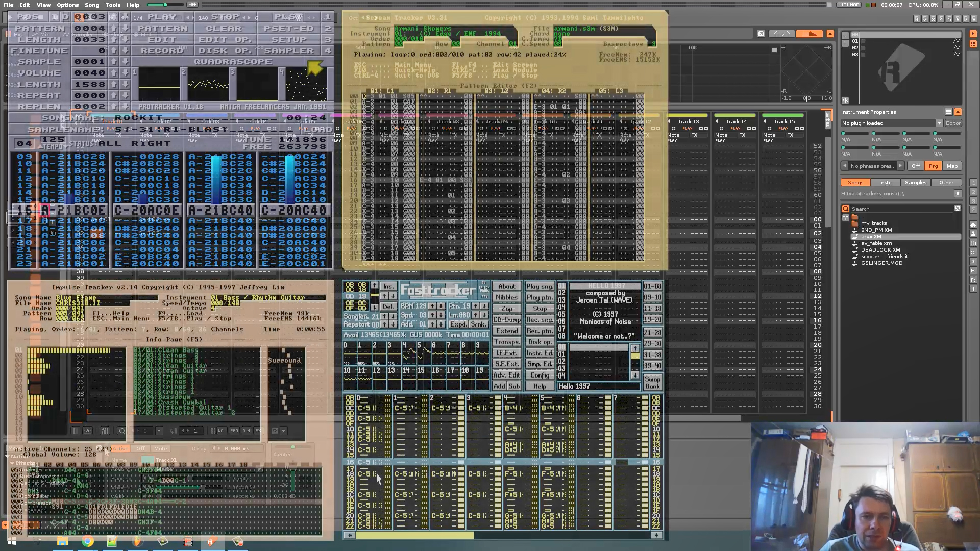The width and height of the screenshot is (980, 551).
Task: Open the MIDI MAP mapping button
Action: pos(849,5)
